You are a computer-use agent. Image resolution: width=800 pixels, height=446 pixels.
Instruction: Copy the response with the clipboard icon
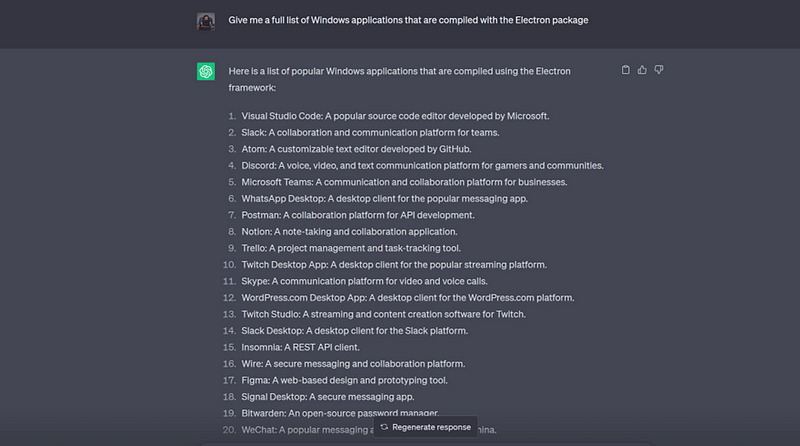click(626, 70)
